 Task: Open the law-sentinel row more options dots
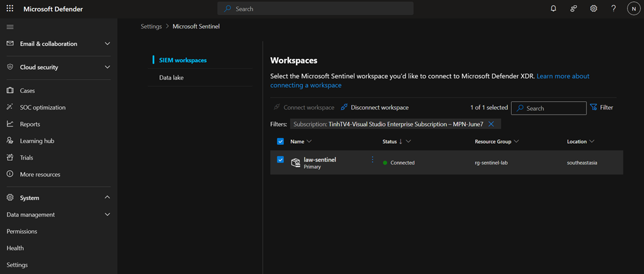(373, 159)
